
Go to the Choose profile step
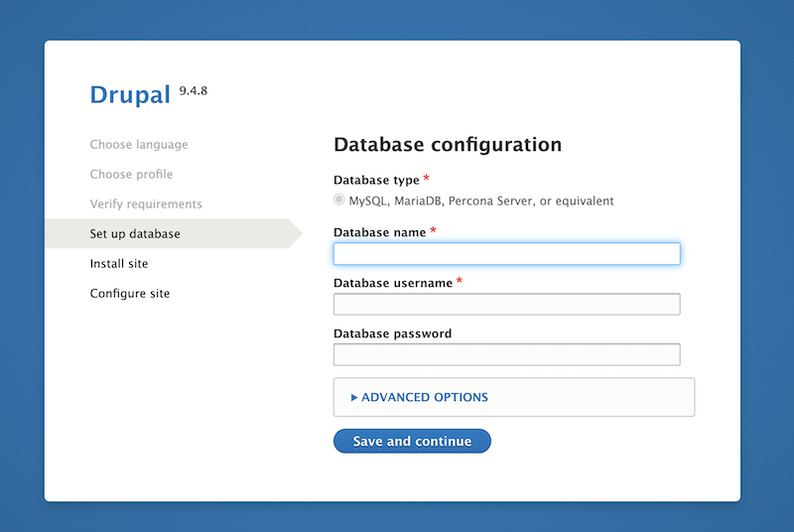[131, 174]
